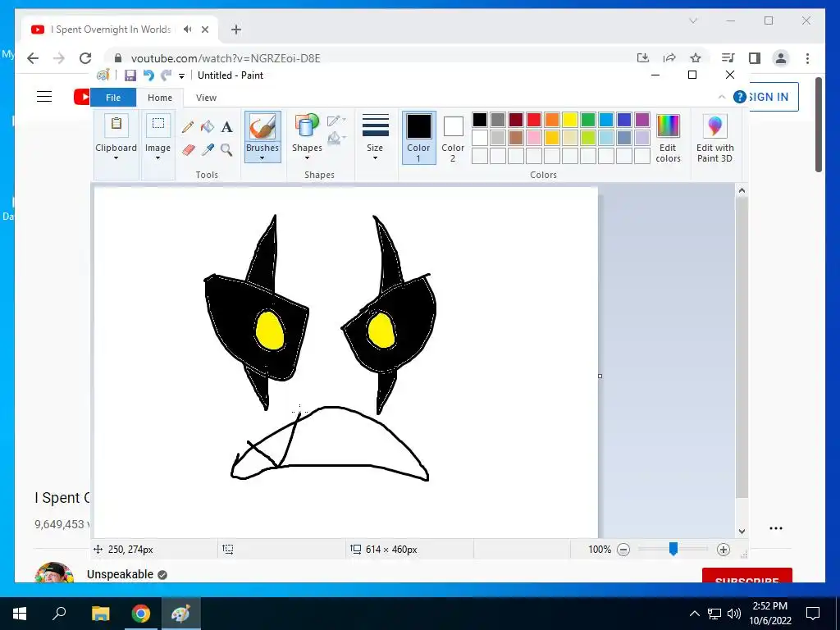Expand the Brushes dropdown arrow
The height and width of the screenshot is (630, 840).
(262, 158)
